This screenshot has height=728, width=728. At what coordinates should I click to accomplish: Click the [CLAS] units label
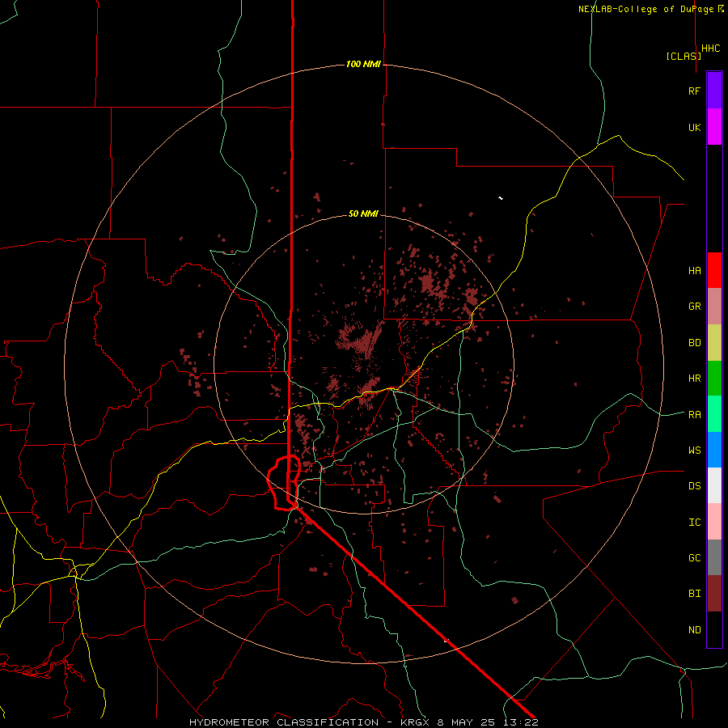(684, 57)
